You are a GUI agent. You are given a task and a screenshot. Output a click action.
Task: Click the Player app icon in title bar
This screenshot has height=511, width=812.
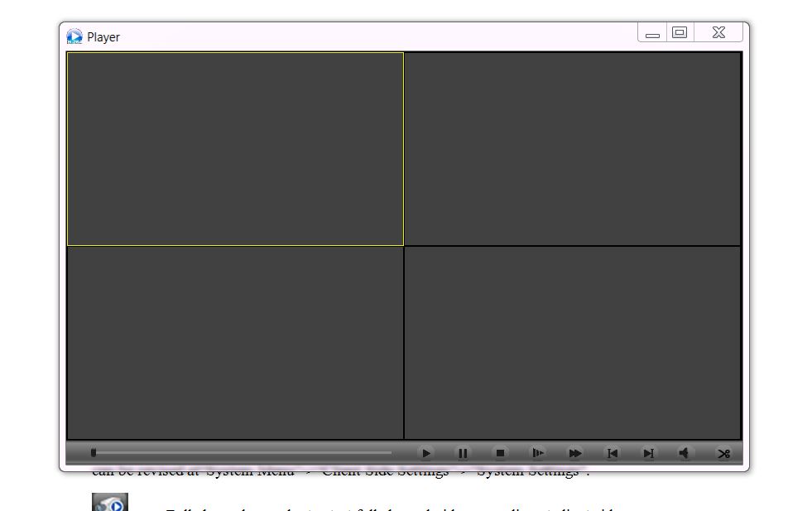click(x=74, y=36)
